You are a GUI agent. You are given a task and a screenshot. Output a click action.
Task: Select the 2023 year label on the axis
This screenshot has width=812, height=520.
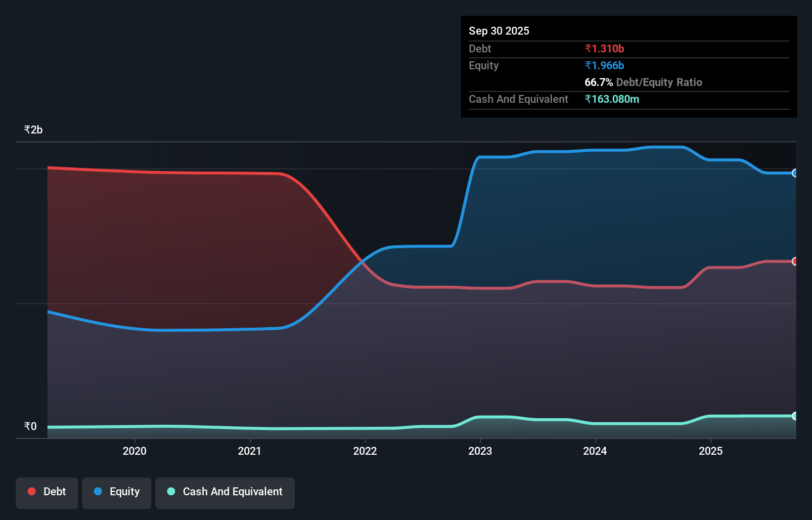480,451
